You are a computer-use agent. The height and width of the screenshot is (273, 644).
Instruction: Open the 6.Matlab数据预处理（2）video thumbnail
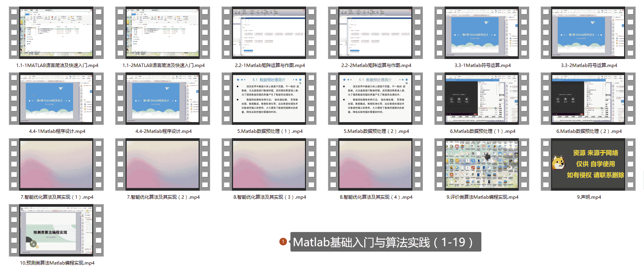[x=588, y=98]
